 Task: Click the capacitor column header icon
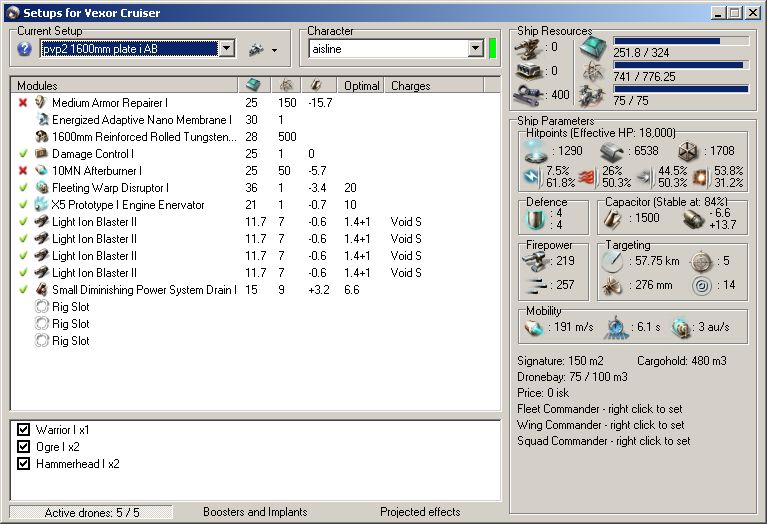click(x=316, y=85)
